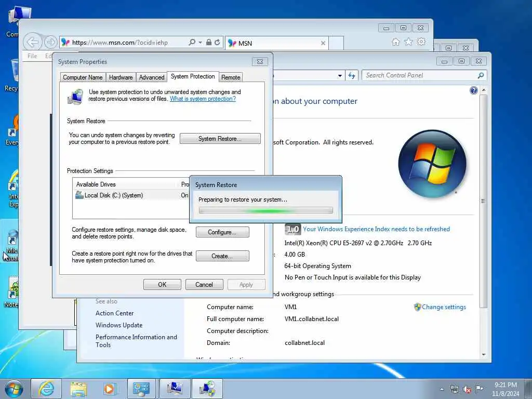
Task: Click the search magnifier in IE address bar
Action: click(192, 43)
